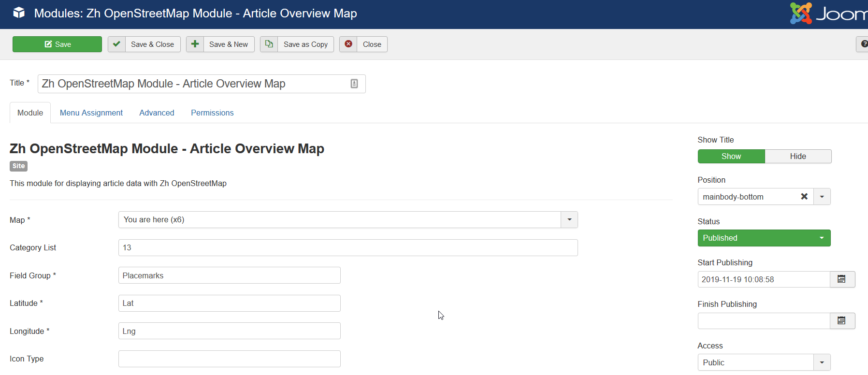The width and height of the screenshot is (868, 375).
Task: Click into the Category List field
Action: click(348, 248)
